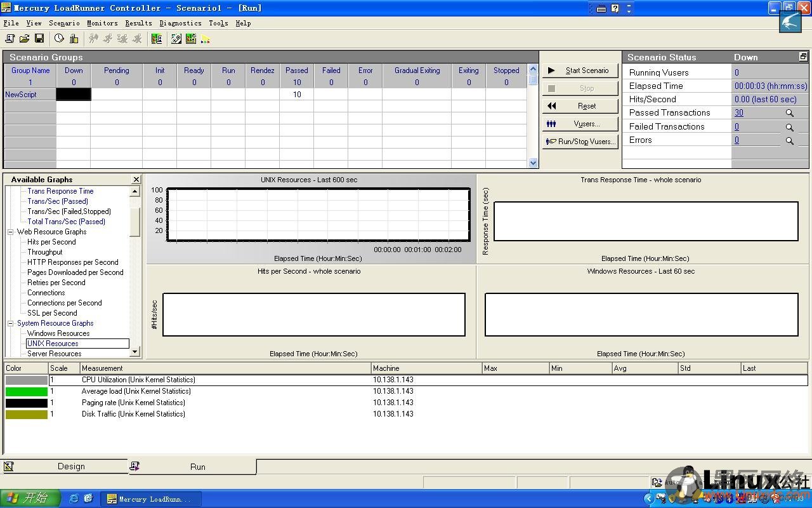The image size is (812, 508).
Task: Click the Reset button
Action: point(580,106)
